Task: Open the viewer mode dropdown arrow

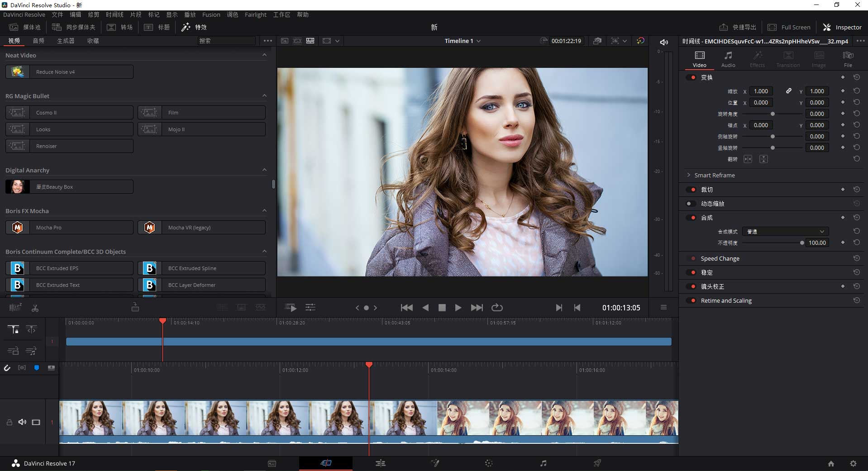Action: tap(337, 41)
